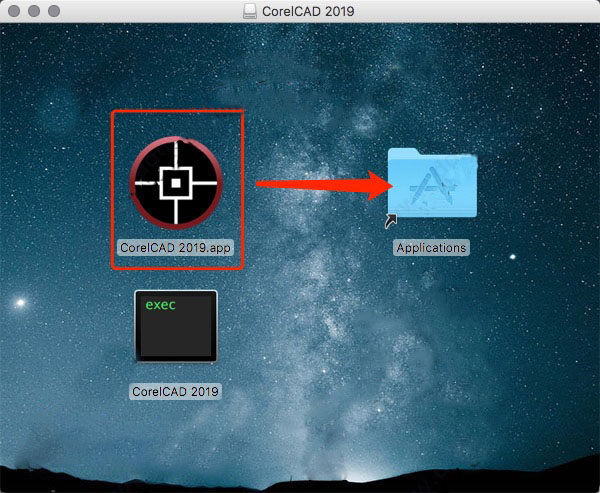
Task: Zoom the window using the third title bar button
Action: pyautogui.click(x=54, y=11)
